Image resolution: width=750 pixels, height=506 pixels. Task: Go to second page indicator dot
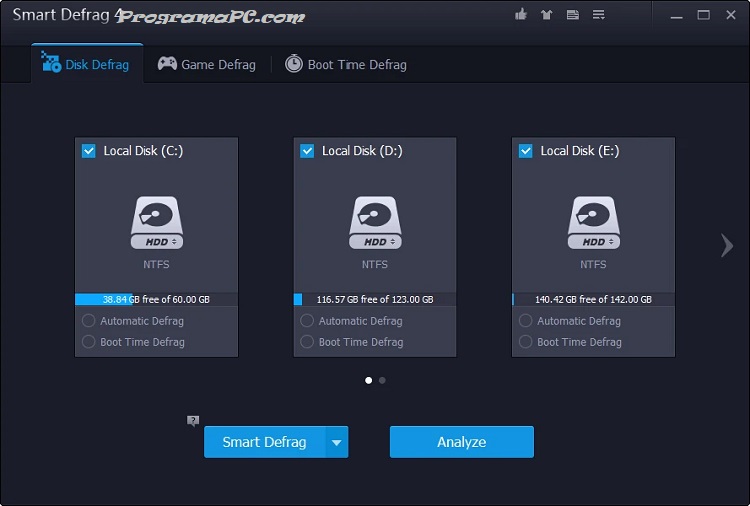click(382, 380)
